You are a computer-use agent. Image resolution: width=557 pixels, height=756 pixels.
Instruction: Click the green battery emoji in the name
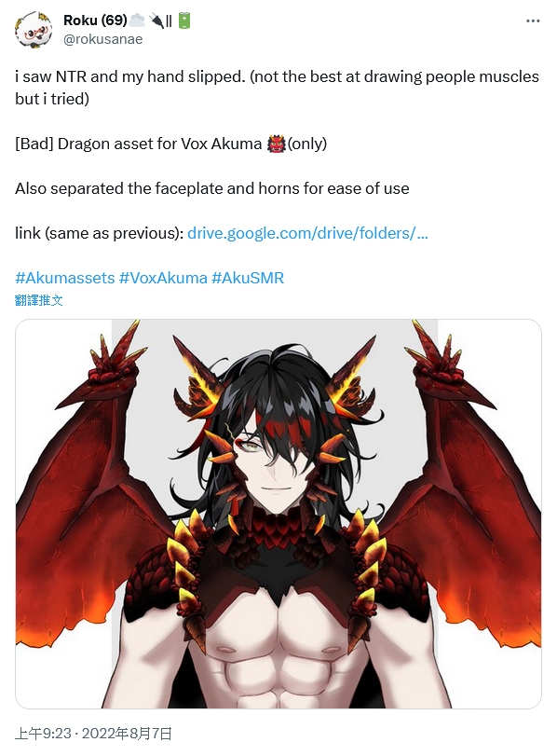click(184, 21)
